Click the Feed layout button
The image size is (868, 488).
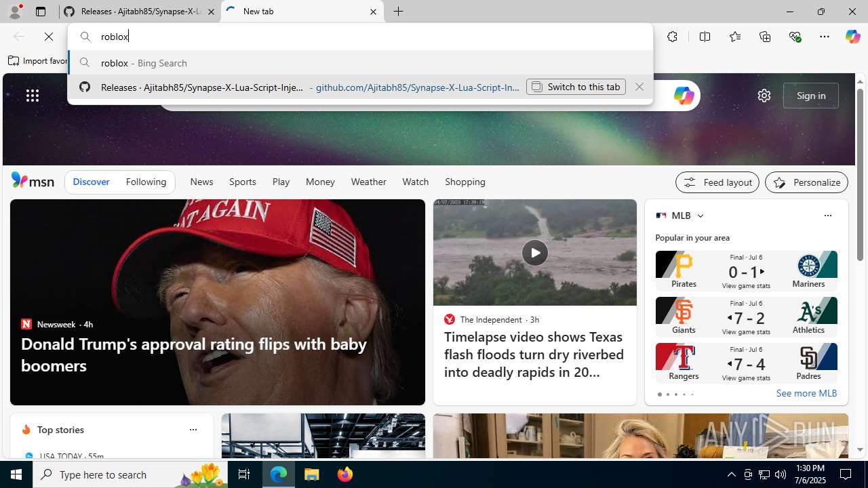(x=717, y=182)
